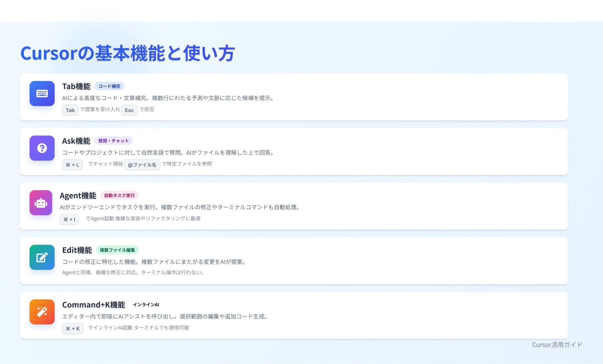This screenshot has width=603, height=364.
Task: Click the green edit pencil icon for Edit機能
Action: coord(42,257)
